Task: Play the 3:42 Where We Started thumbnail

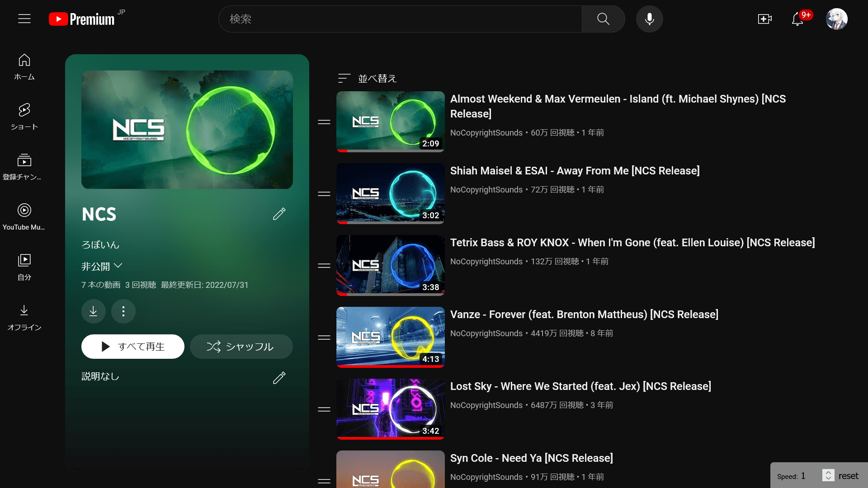Action: click(391, 409)
